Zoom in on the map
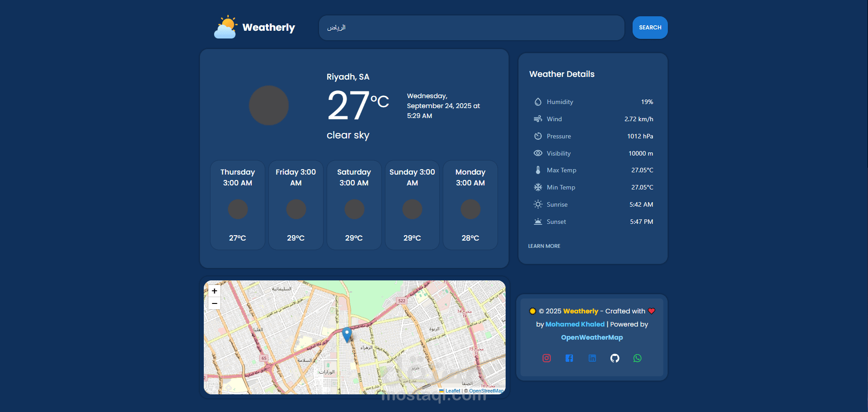Viewport: 868px width, 412px height. [214, 291]
